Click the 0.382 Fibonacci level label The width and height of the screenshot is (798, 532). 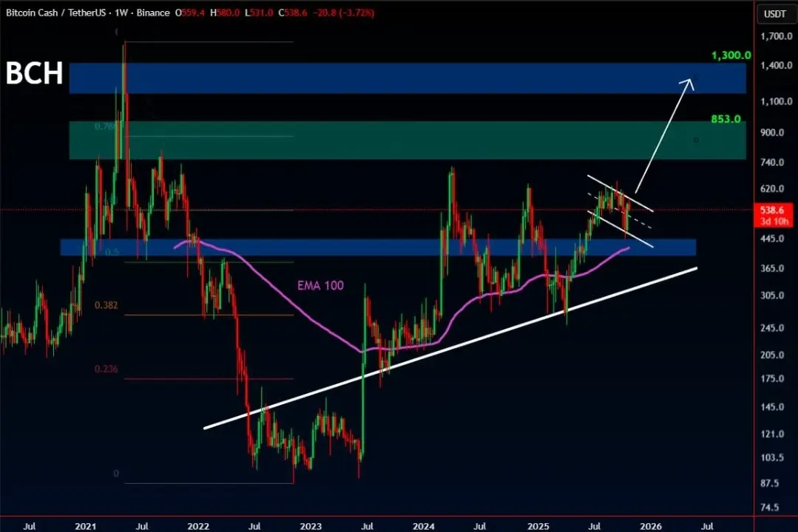click(x=106, y=305)
